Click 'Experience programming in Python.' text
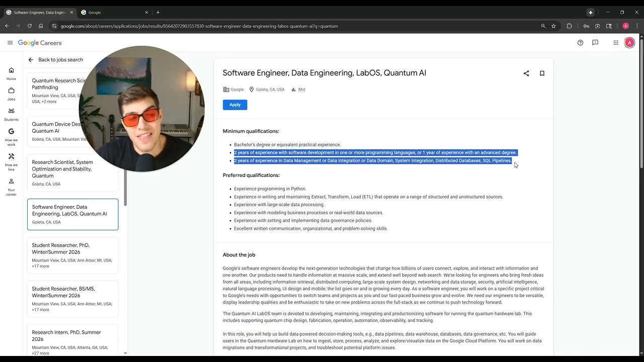Viewport: 644px width, 362px height. (x=270, y=189)
